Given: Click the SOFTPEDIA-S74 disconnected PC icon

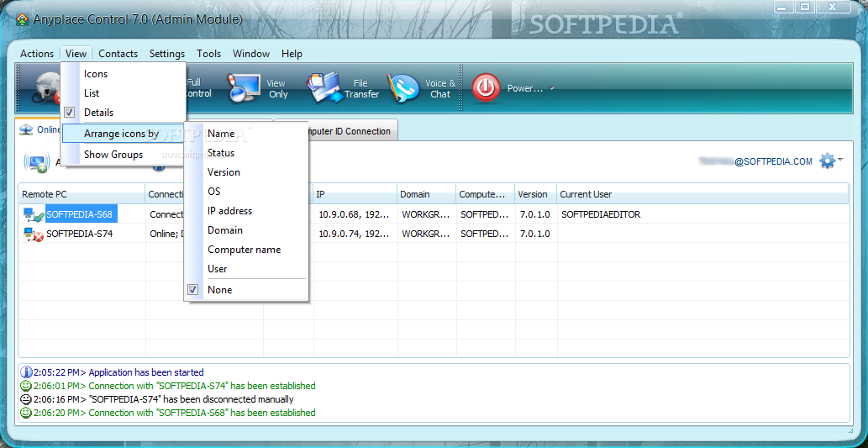Looking at the screenshot, I should (x=34, y=234).
